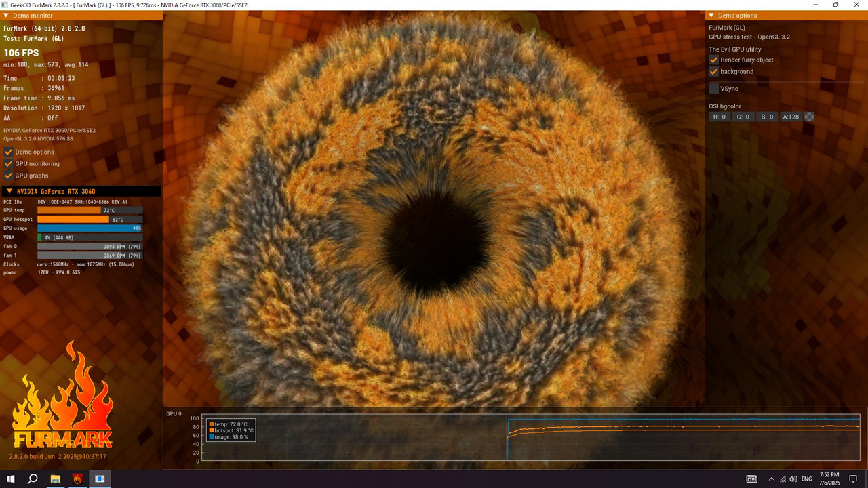Viewport: 868px width, 488px height.
Task: Click the build version text under logo
Action: tap(58, 456)
